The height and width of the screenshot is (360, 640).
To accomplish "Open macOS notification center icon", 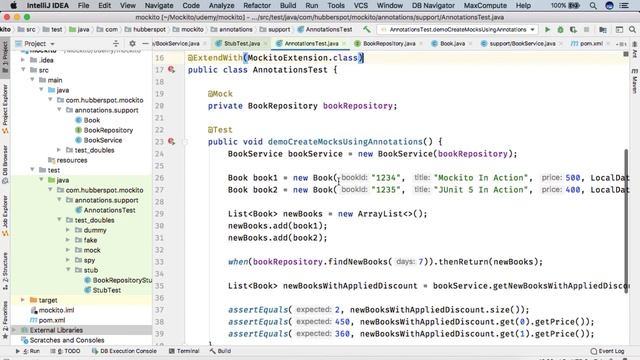I will pyautogui.click(x=624, y=6).
